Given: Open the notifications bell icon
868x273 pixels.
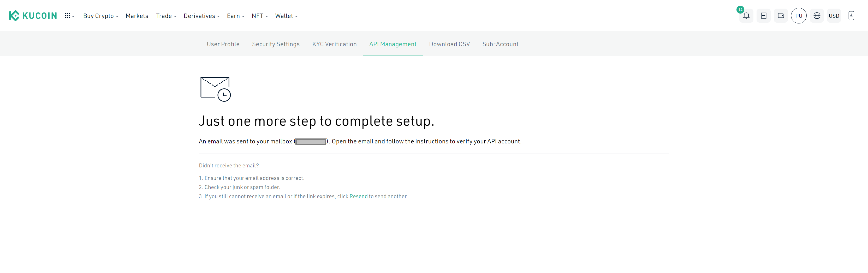Looking at the screenshot, I should tap(746, 16).
